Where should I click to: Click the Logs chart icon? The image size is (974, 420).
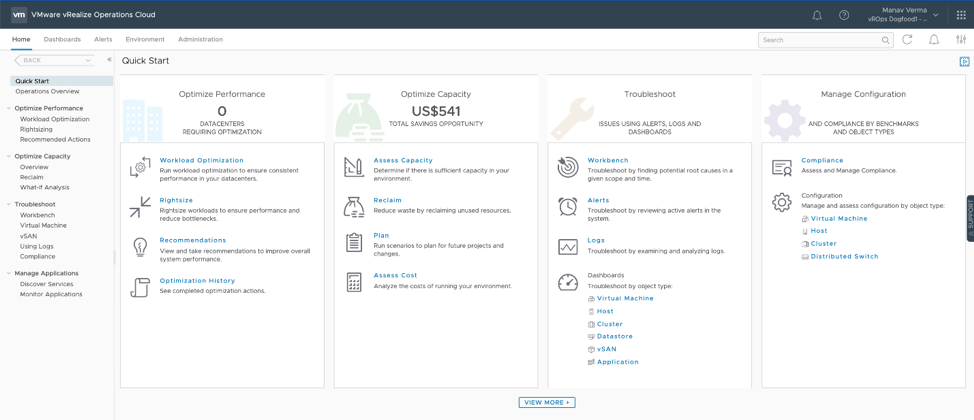coord(568,247)
